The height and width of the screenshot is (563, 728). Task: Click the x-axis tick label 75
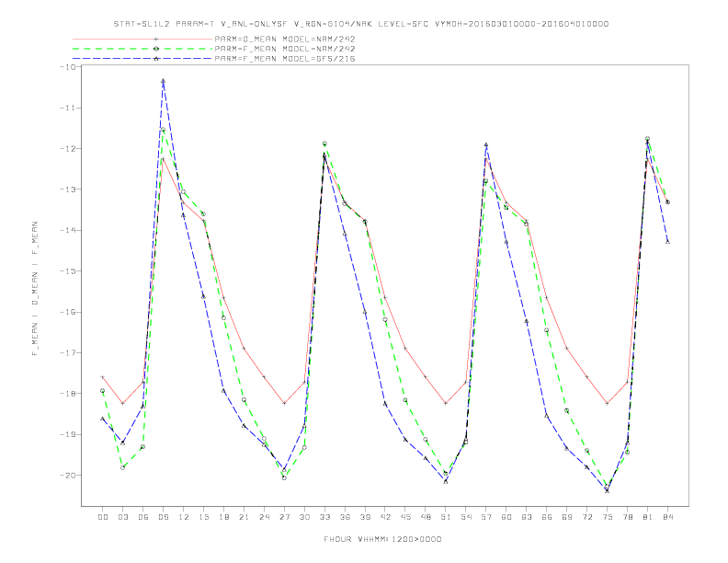tap(608, 517)
